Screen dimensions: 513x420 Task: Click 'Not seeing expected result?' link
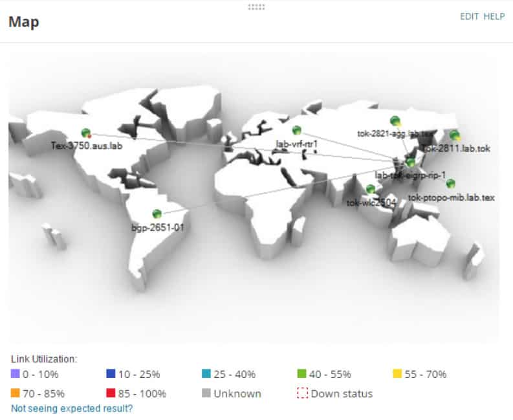pos(72,408)
